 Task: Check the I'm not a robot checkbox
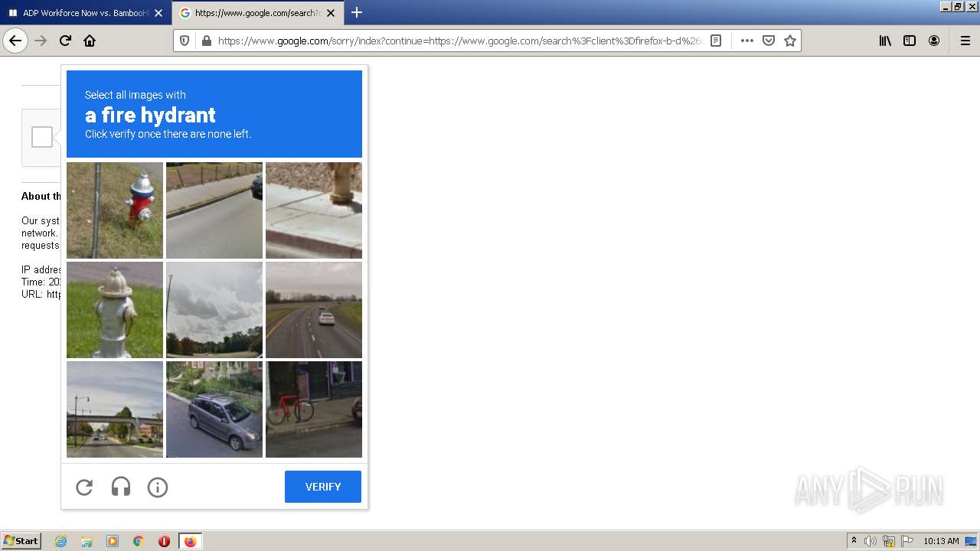click(x=42, y=137)
